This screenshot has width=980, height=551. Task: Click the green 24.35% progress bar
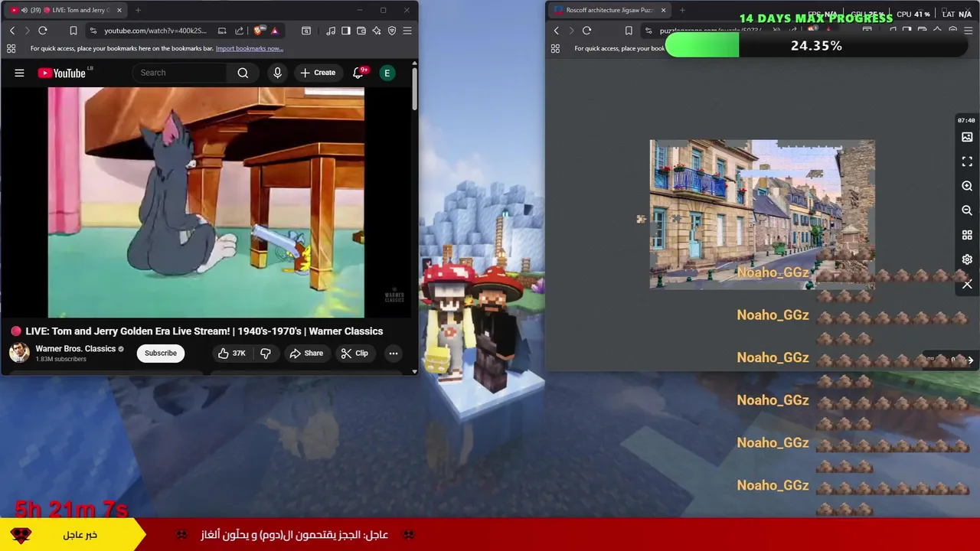point(815,46)
